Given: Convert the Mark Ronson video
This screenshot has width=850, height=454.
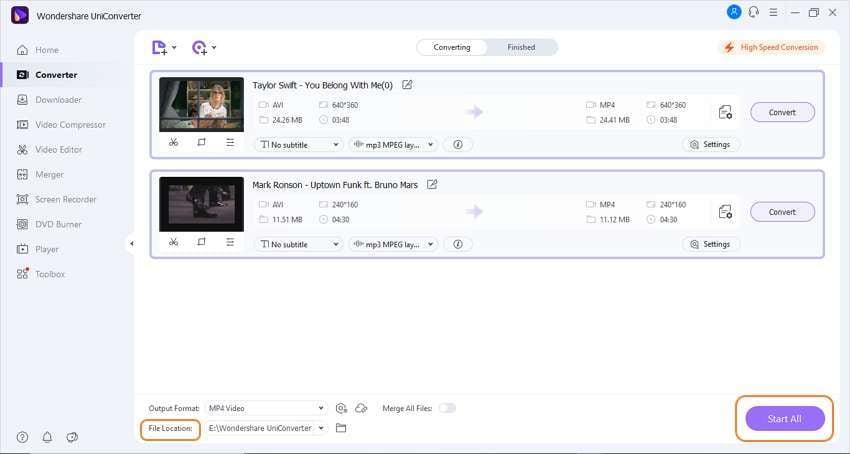Looking at the screenshot, I should click(782, 212).
